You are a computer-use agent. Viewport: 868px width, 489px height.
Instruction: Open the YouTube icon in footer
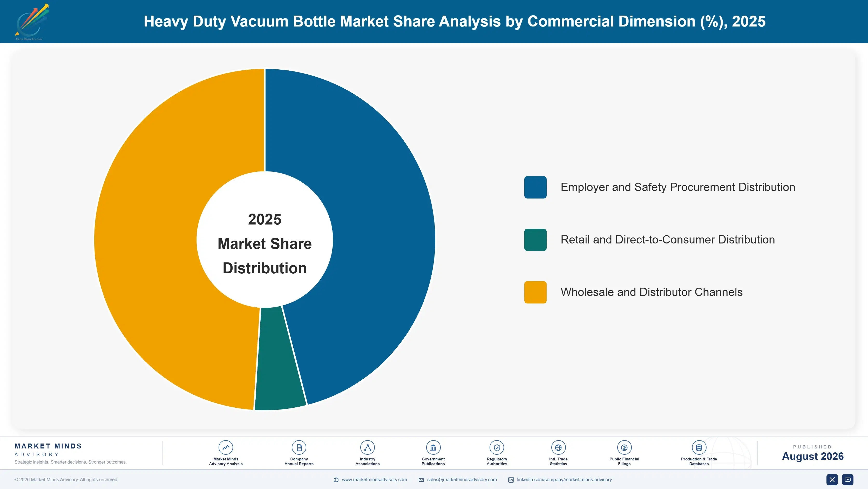[x=848, y=480]
